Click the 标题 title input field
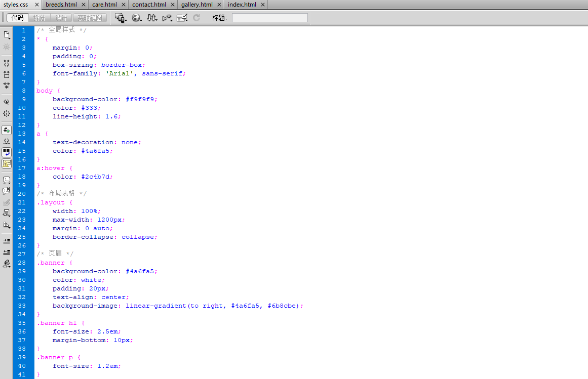Image resolution: width=588 pixels, height=379 pixels. (270, 18)
